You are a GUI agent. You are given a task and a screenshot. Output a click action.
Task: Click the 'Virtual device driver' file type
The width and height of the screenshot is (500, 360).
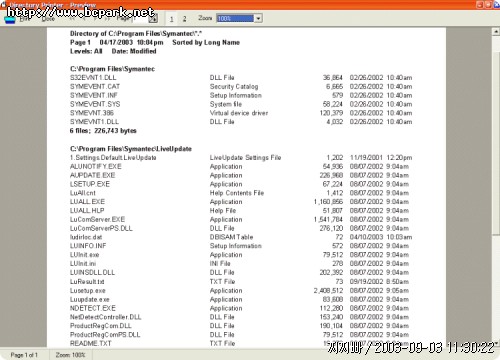tap(239, 113)
